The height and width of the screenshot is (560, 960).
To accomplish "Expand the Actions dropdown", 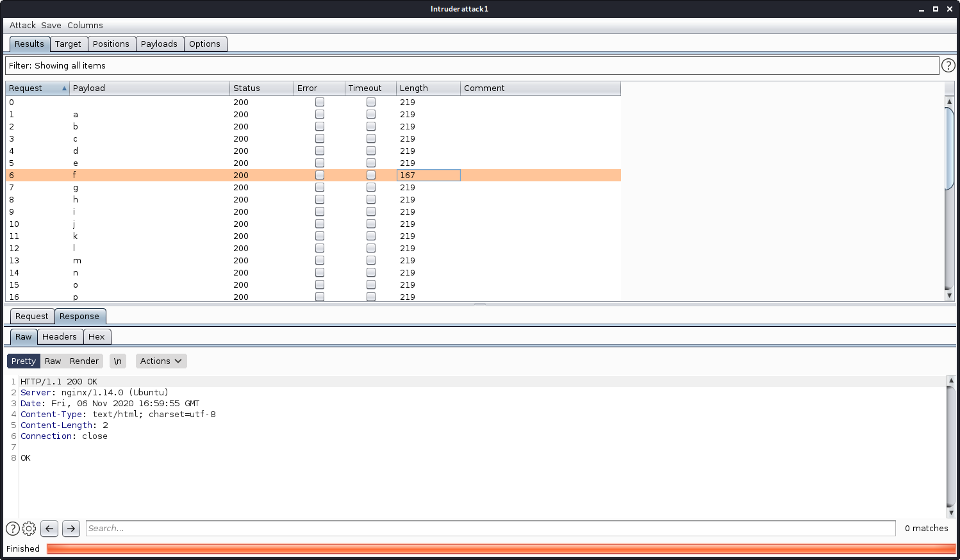I will (161, 361).
